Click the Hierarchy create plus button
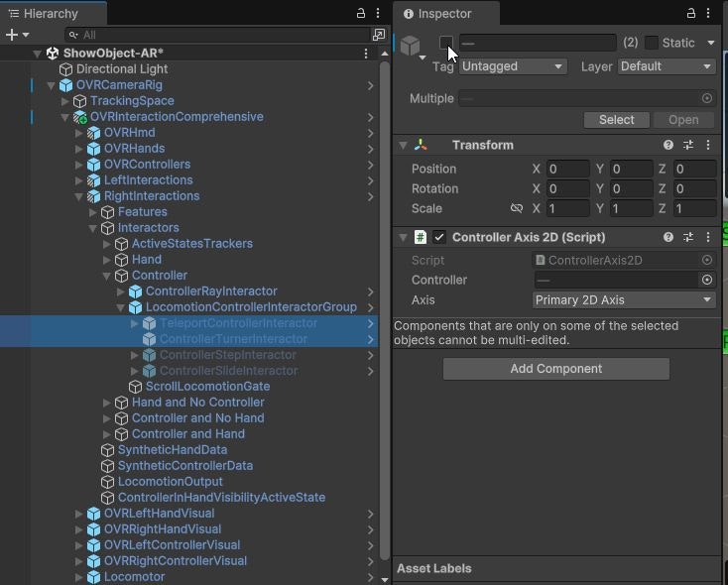 tap(12, 35)
